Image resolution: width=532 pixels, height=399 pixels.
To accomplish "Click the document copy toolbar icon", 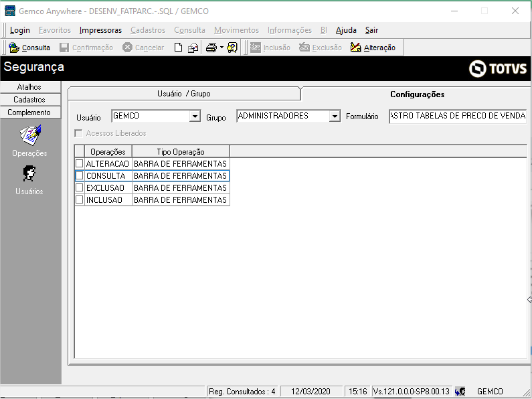I will pos(193,48).
